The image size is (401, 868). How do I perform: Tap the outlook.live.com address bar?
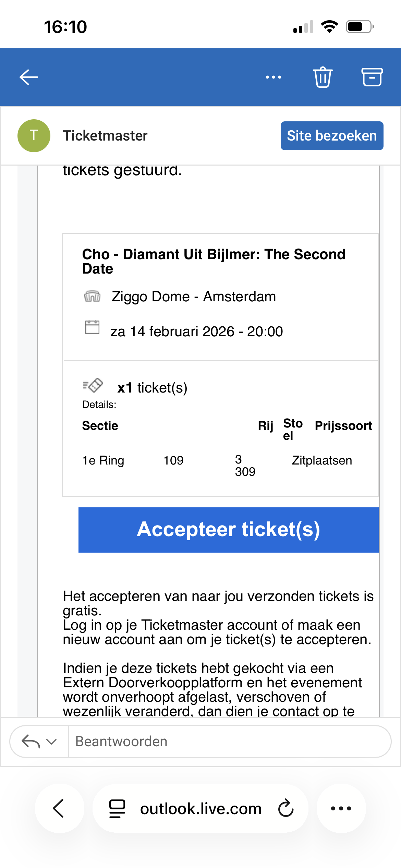click(x=200, y=808)
